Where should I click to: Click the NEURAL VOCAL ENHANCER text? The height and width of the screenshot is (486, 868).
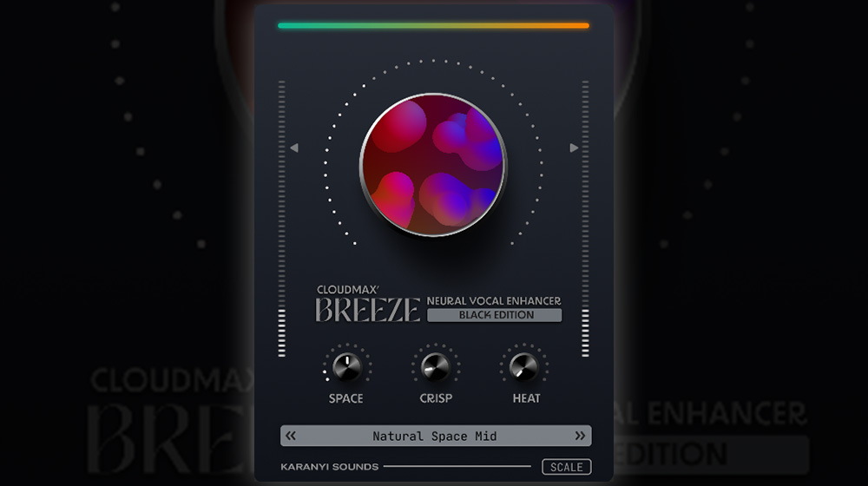coord(494,300)
